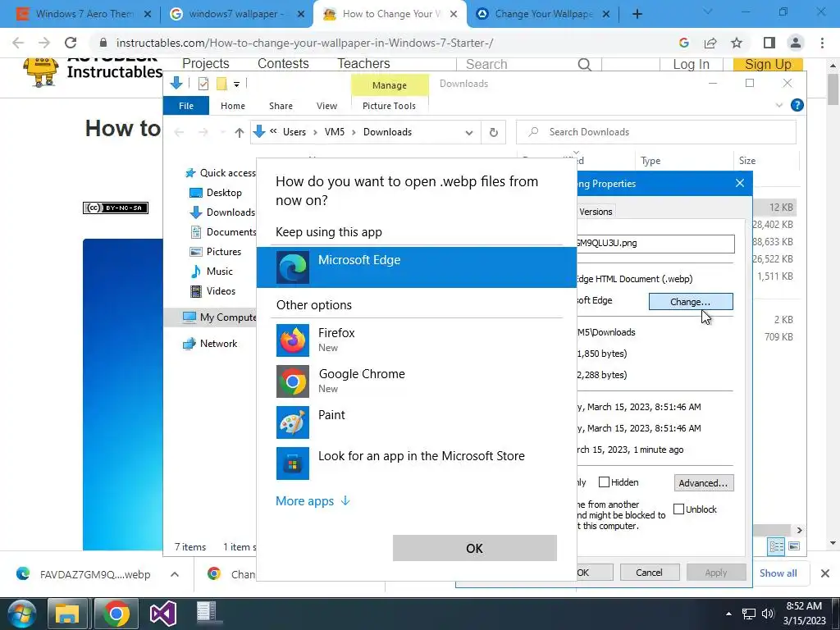Click the Change... button in Properties
This screenshot has width=840, height=630.
[691, 302]
